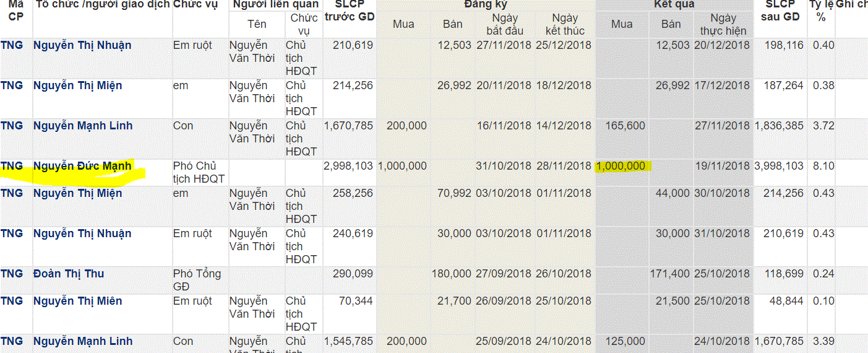Open Nguyễn Mạnh Linh link with 165,600 bought
The width and height of the screenshot is (868, 353).
(83, 126)
